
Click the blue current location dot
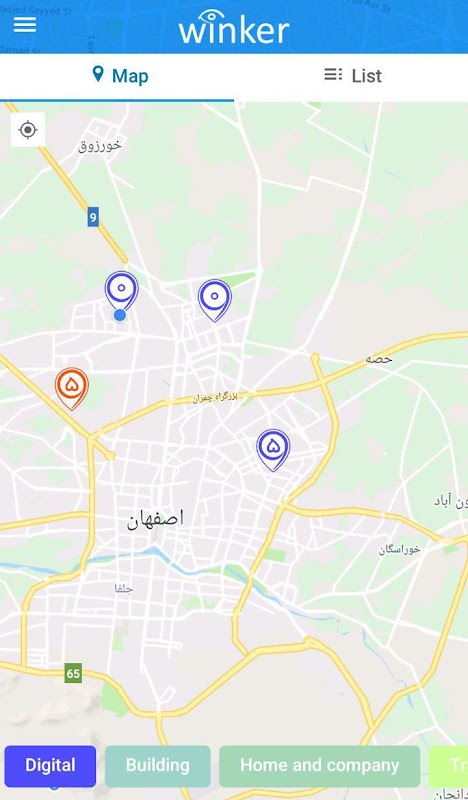[x=120, y=315]
